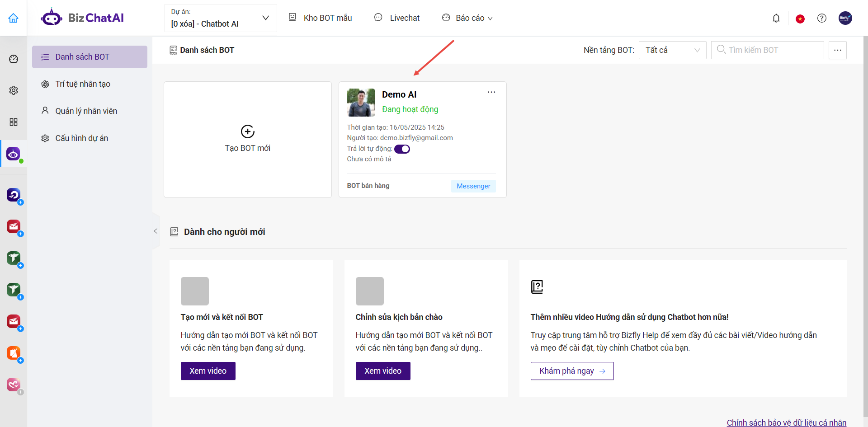The height and width of the screenshot is (427, 868).
Task: Go to the home icon
Action: tap(14, 18)
